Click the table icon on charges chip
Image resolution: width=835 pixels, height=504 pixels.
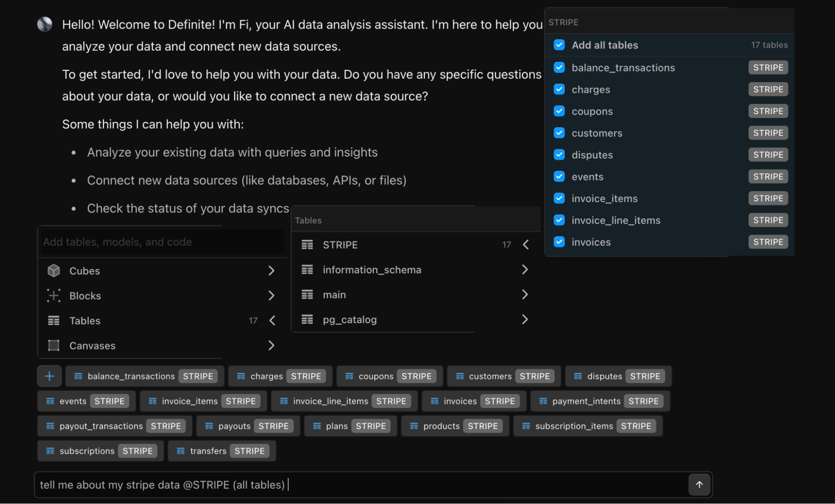241,376
